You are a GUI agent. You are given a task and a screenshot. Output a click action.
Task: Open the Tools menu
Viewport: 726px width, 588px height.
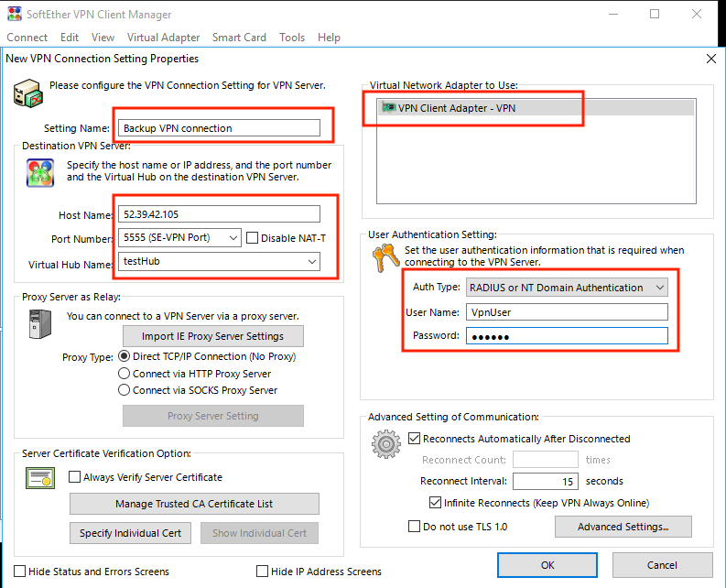[292, 38]
